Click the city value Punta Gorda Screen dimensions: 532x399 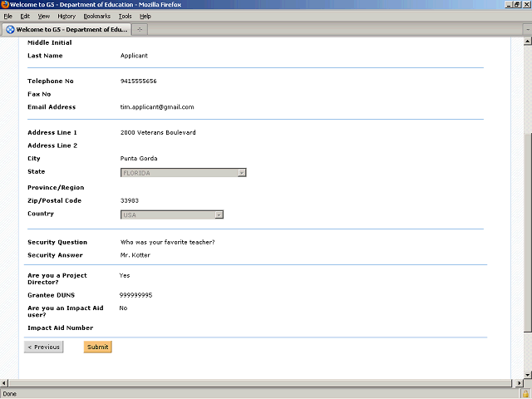(139, 159)
